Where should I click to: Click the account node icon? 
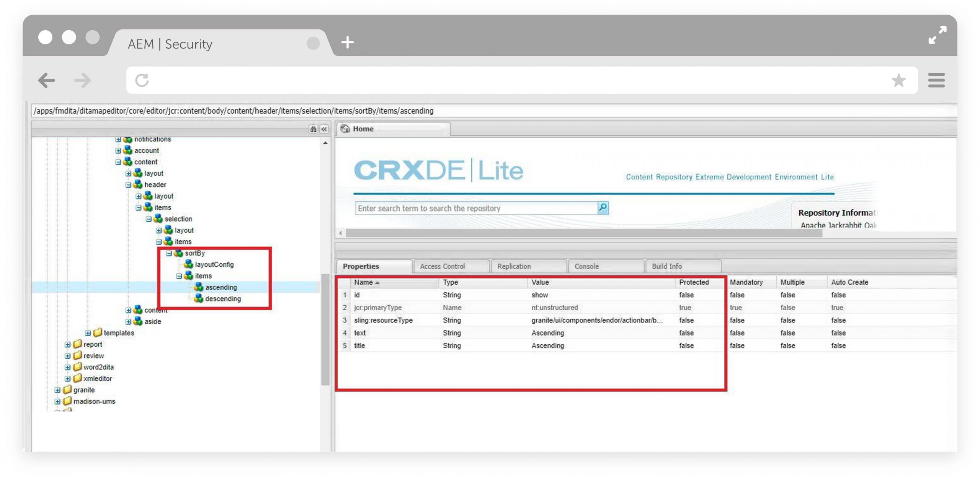[127, 150]
